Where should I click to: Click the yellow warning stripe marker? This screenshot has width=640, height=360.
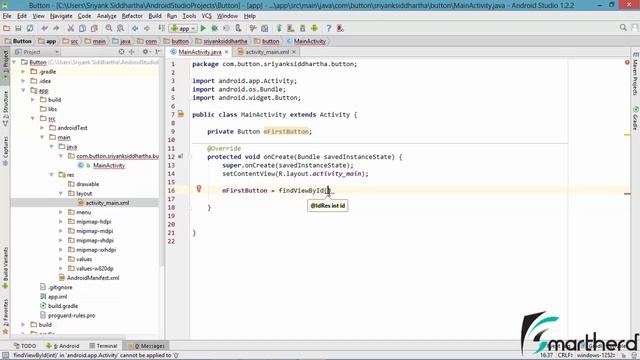tap(627, 135)
